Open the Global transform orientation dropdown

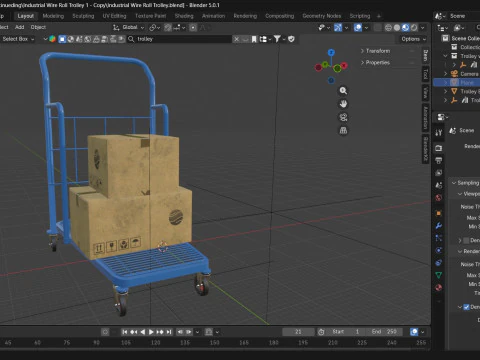[129, 28]
